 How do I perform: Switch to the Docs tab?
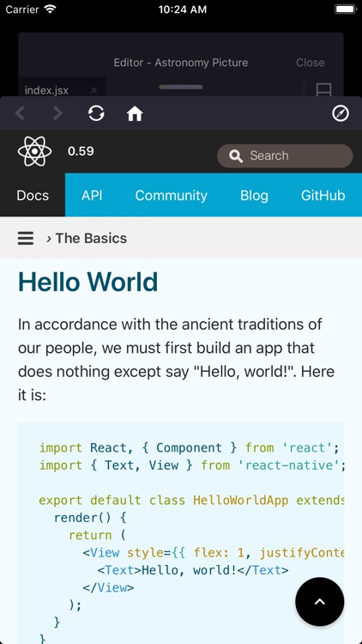[33, 195]
